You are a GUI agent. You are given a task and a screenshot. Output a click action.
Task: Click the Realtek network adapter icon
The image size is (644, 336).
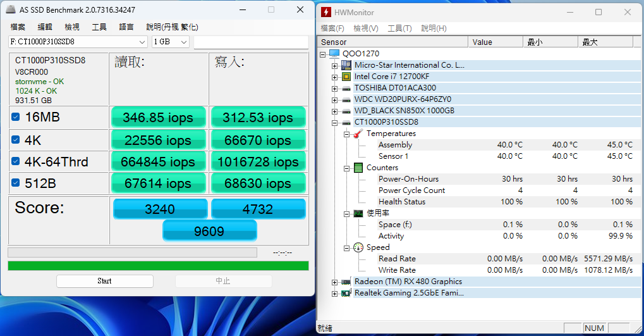pyautogui.click(x=346, y=293)
